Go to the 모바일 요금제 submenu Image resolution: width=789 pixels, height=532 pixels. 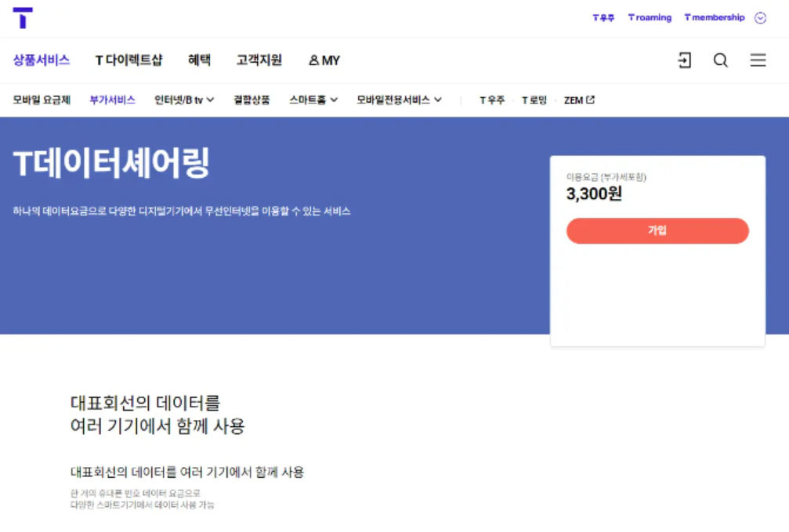tap(42, 100)
